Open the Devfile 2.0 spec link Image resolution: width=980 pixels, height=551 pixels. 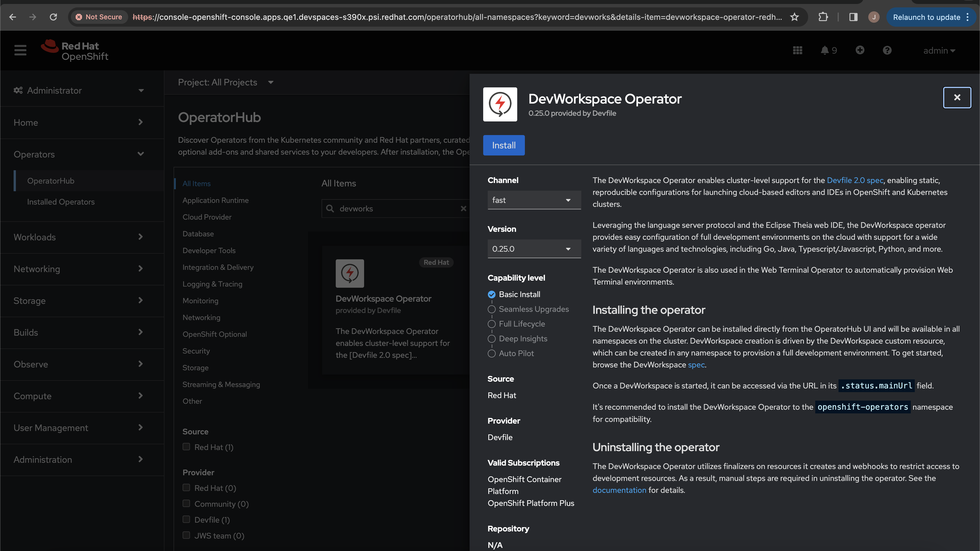click(x=855, y=180)
